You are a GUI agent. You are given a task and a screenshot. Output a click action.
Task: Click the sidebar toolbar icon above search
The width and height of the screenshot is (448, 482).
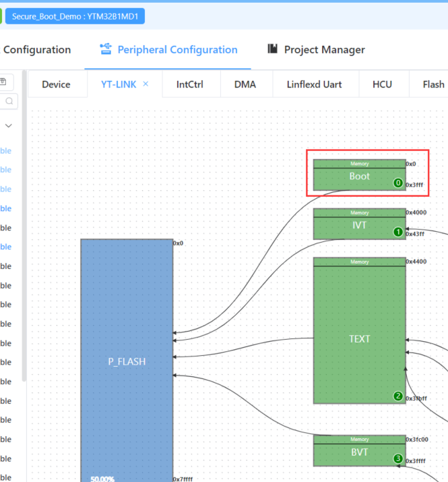point(3,82)
